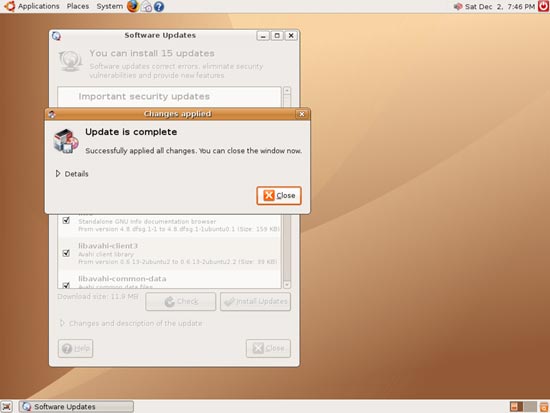This screenshot has width=550, height=413.
Task: Open the Places menu
Action: point(78,6)
